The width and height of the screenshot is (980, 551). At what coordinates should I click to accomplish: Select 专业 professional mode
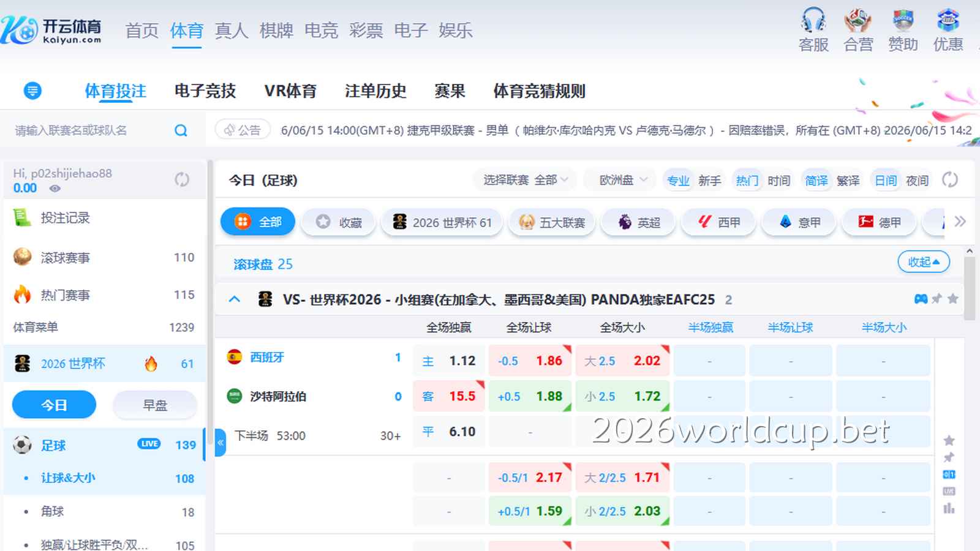click(x=678, y=181)
